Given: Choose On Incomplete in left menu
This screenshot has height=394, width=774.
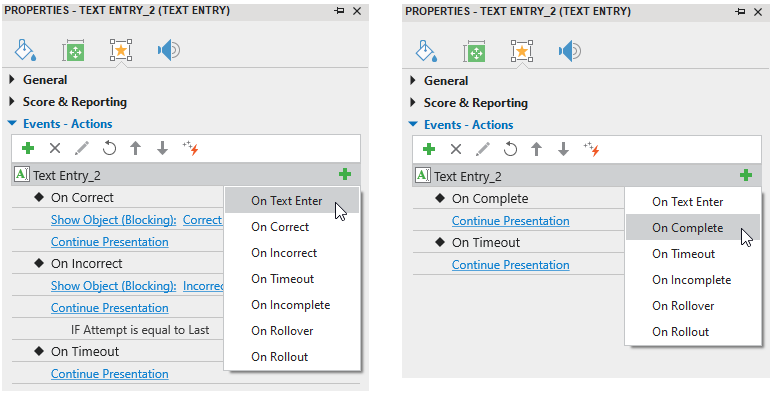Looking at the screenshot, I should pyautogui.click(x=292, y=305).
